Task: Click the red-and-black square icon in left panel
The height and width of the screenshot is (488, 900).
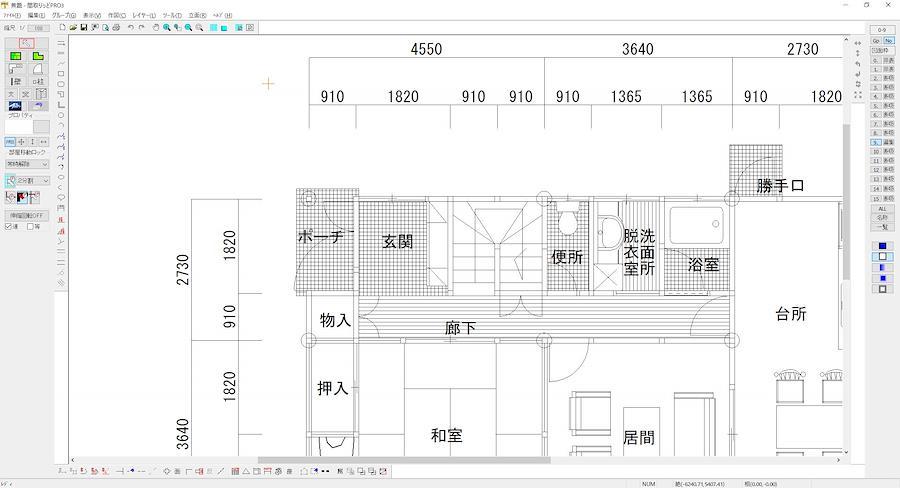Action: click(22, 197)
